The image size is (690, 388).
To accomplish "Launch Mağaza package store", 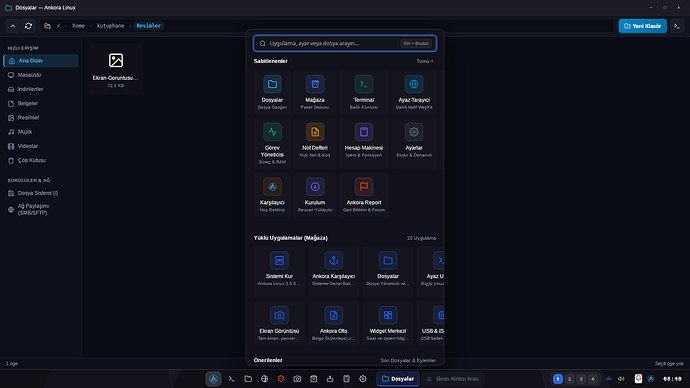I will point(315,92).
